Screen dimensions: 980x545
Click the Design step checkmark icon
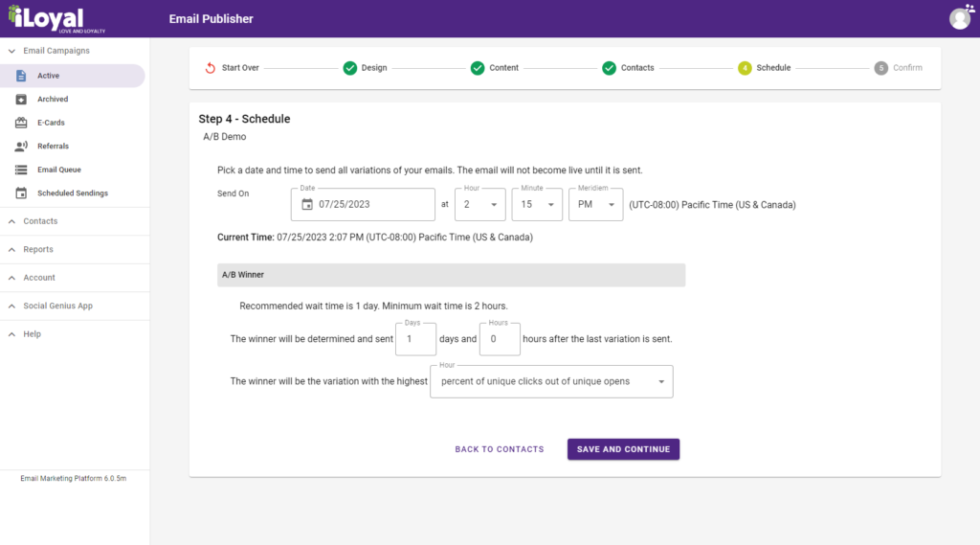click(350, 68)
